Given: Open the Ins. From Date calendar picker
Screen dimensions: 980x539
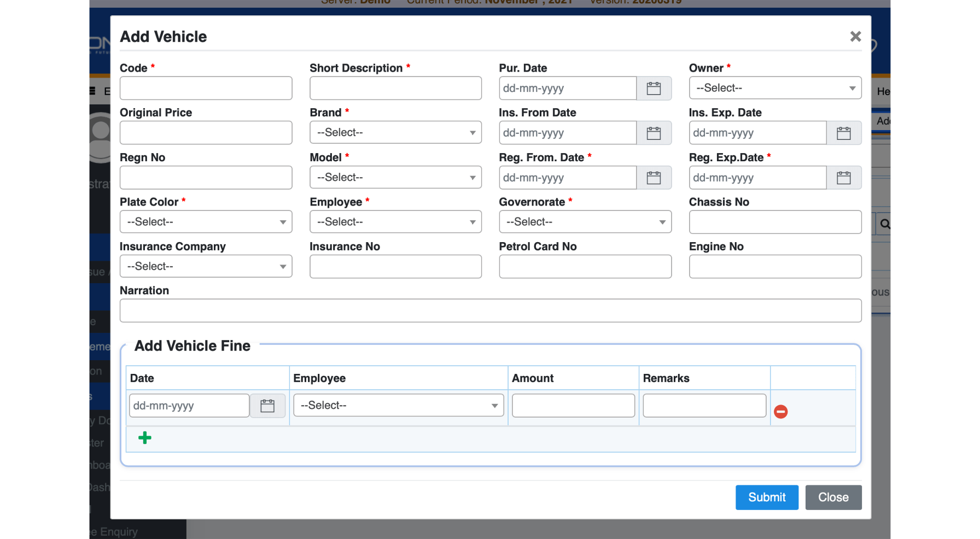Looking at the screenshot, I should coord(654,133).
